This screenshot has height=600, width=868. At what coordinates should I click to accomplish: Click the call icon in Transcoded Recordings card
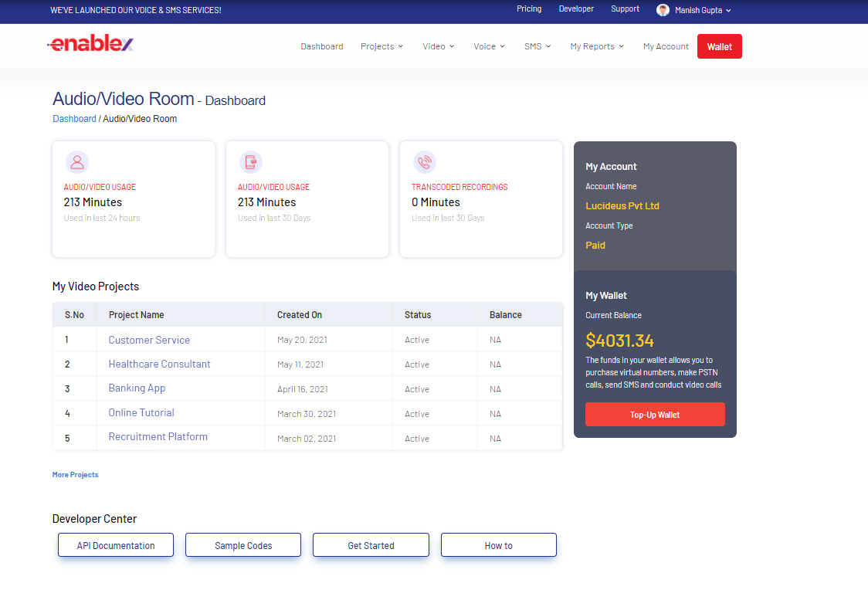[424, 162]
